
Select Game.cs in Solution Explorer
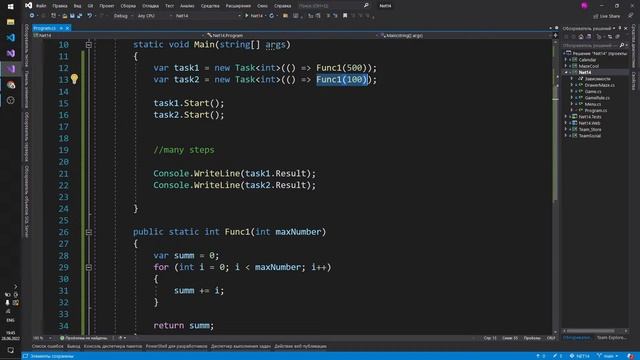[593, 91]
